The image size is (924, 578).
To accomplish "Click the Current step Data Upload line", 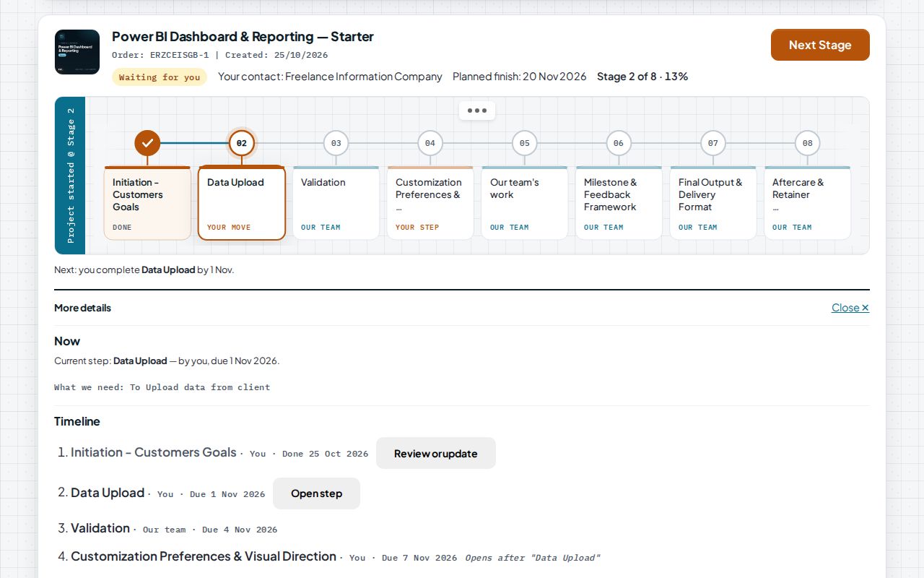I will click(x=167, y=361).
